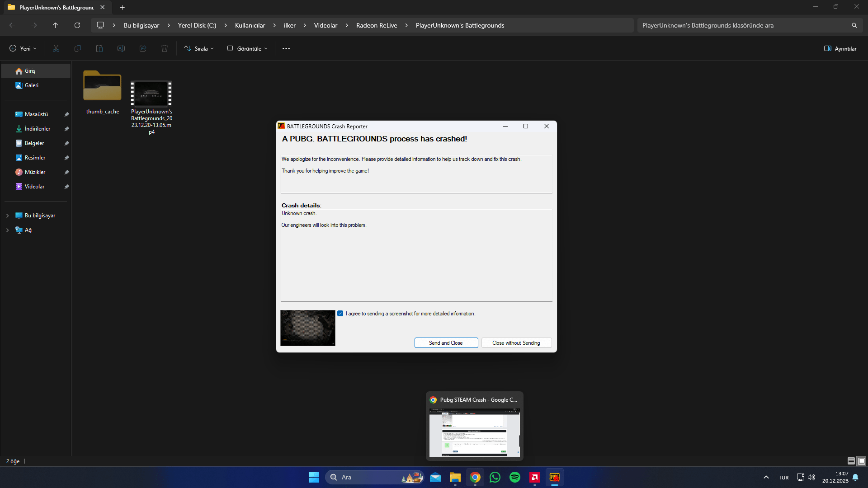Switch to details list view icon
Screen dimensions: 868x488
[851, 461]
